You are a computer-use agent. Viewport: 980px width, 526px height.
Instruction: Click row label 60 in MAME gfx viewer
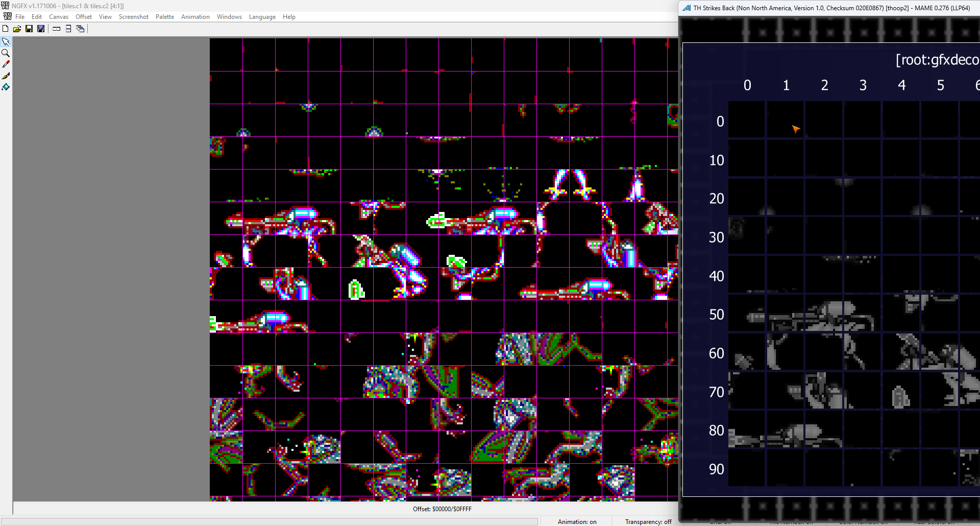[717, 353]
